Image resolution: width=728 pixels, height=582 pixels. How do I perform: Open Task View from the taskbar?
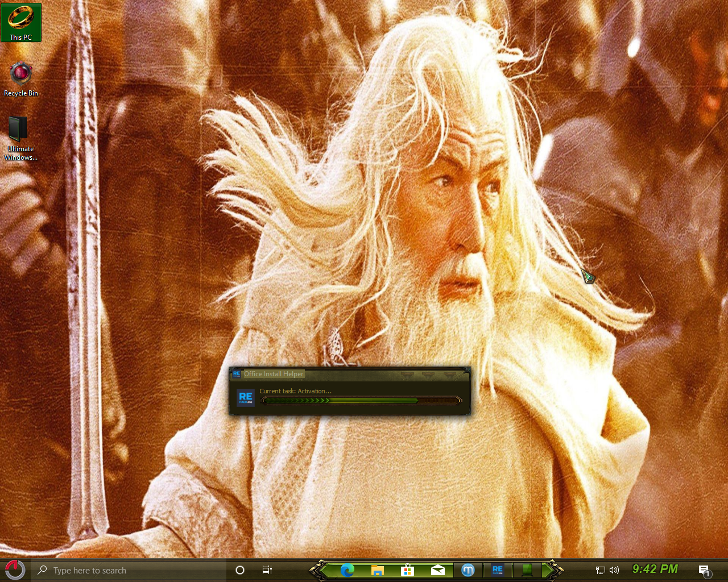pos(267,570)
